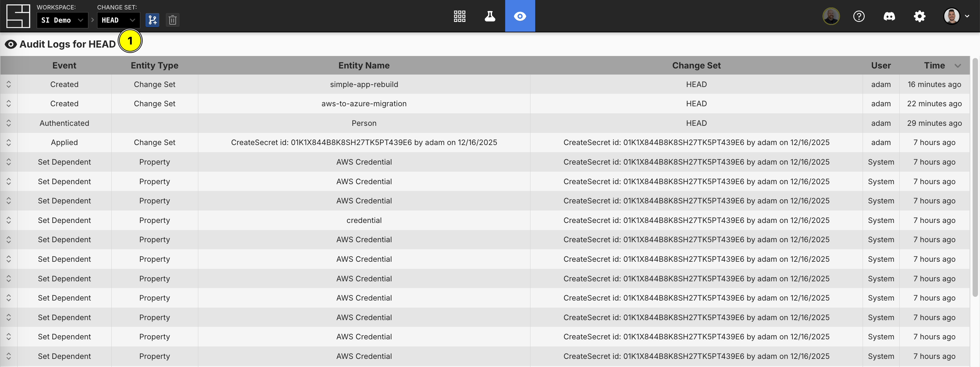Click the Event column header
This screenshot has height=367, width=980.
point(64,65)
